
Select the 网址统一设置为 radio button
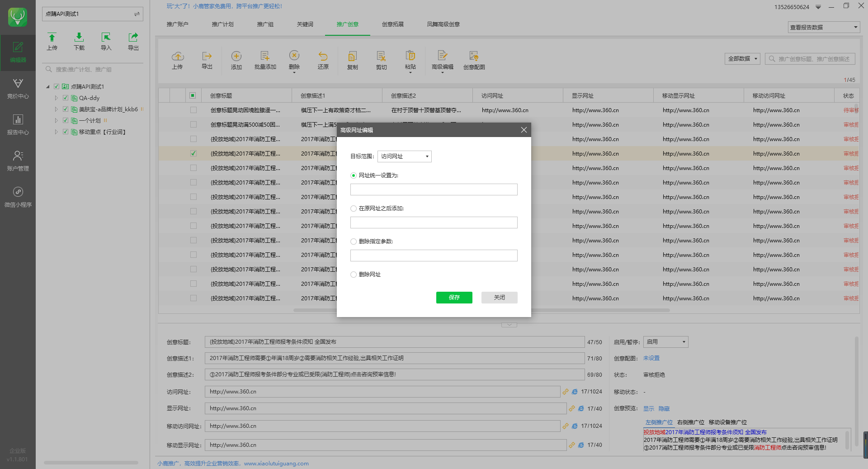point(354,175)
